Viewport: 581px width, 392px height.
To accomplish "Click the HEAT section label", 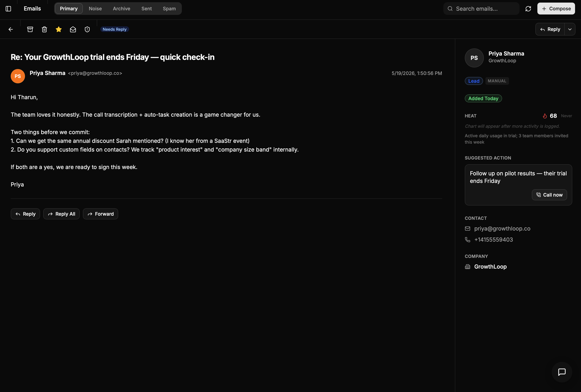I will click(x=470, y=116).
